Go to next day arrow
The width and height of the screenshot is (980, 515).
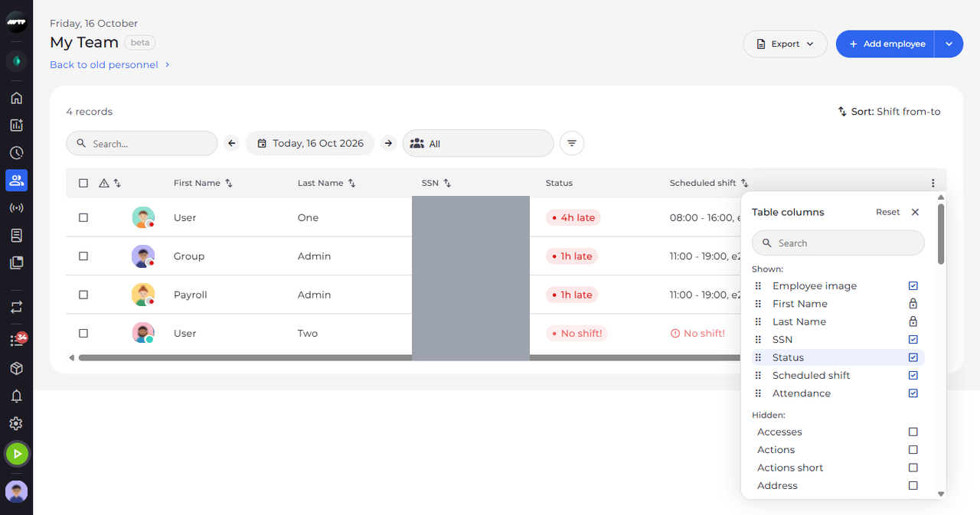[388, 143]
